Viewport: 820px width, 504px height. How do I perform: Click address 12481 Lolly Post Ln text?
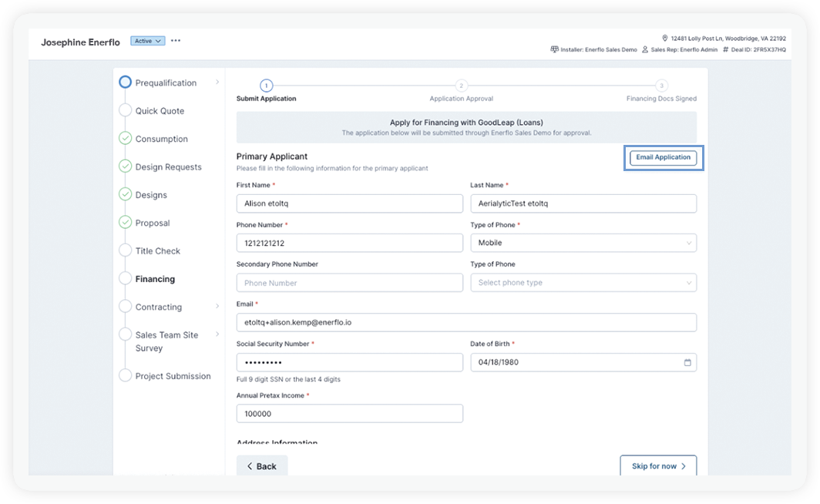point(728,39)
